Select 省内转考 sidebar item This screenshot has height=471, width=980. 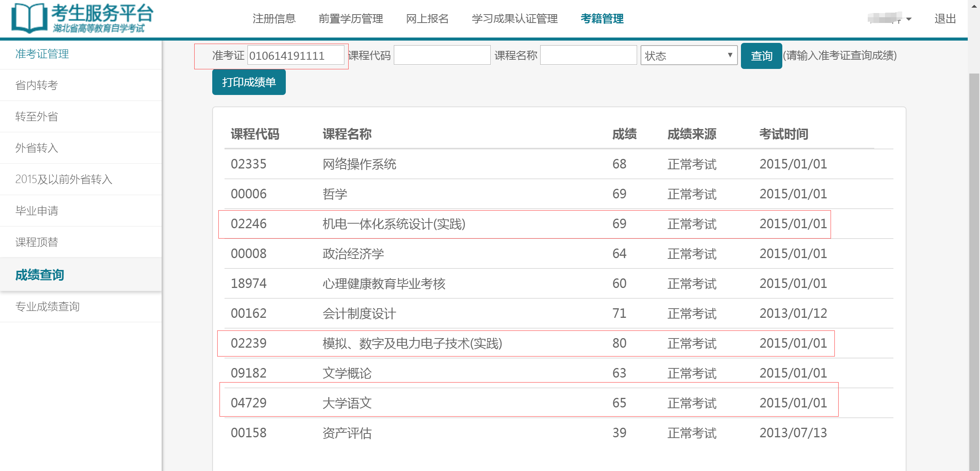80,85
